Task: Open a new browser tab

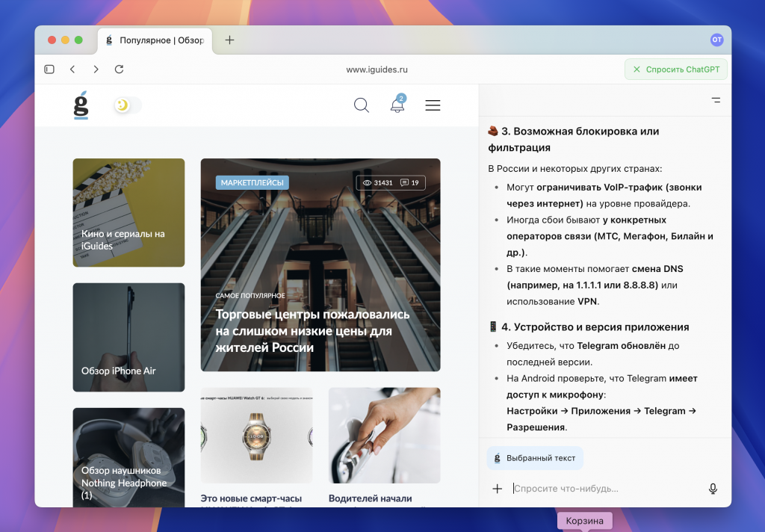Action: [229, 40]
